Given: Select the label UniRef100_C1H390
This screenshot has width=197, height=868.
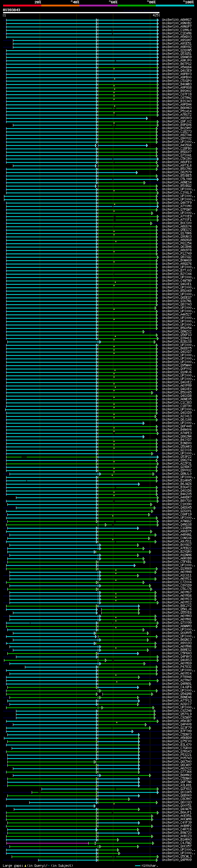Looking at the screenshot, I should [x=177, y=504].
